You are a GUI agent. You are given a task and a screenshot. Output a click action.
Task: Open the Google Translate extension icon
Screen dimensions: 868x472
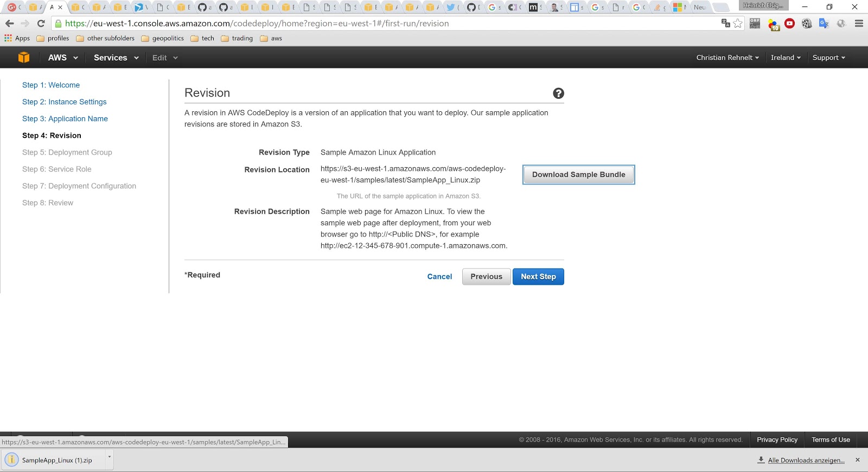(x=824, y=23)
